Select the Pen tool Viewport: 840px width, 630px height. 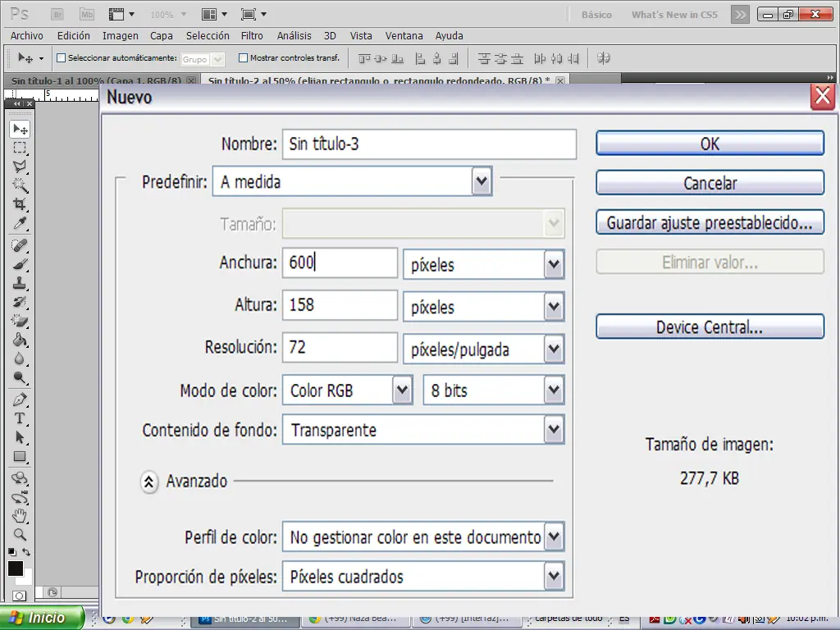(20, 399)
